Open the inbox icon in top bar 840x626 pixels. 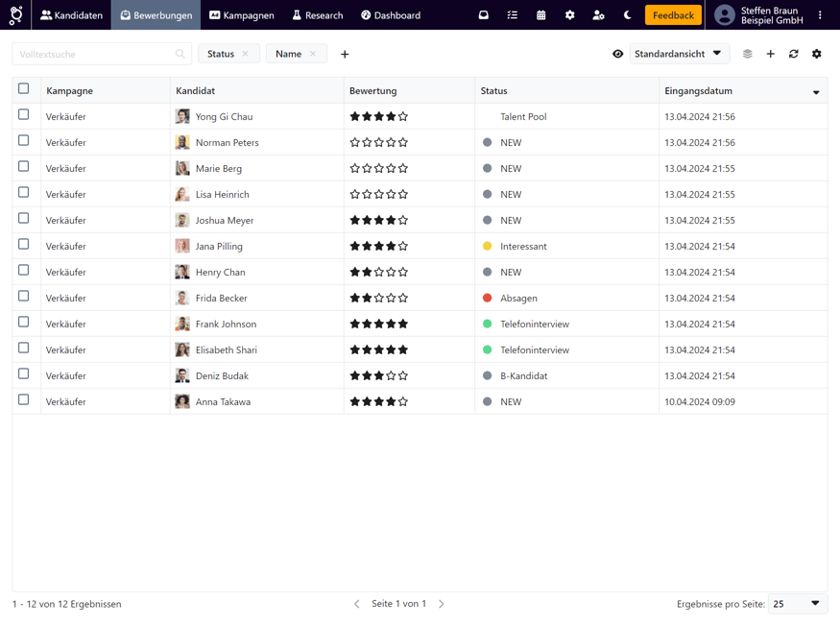(x=484, y=15)
